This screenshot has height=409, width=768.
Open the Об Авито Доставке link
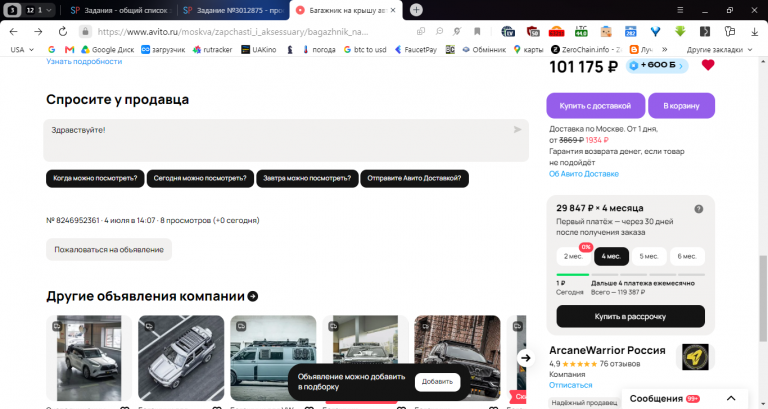click(584, 174)
